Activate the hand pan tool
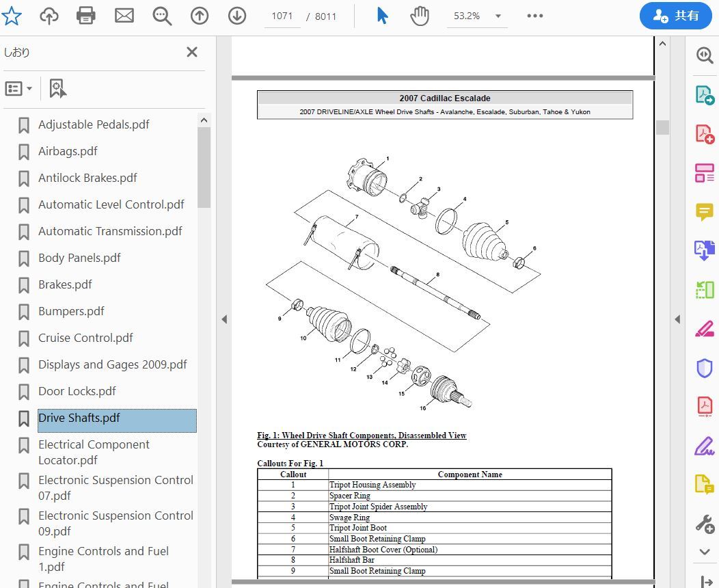This screenshot has width=719, height=588. [420, 16]
